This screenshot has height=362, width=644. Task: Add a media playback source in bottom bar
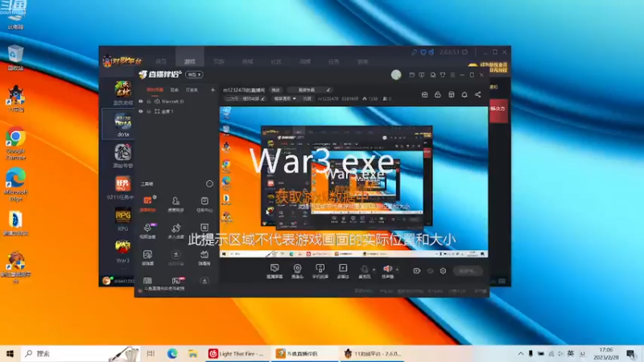coord(343,271)
